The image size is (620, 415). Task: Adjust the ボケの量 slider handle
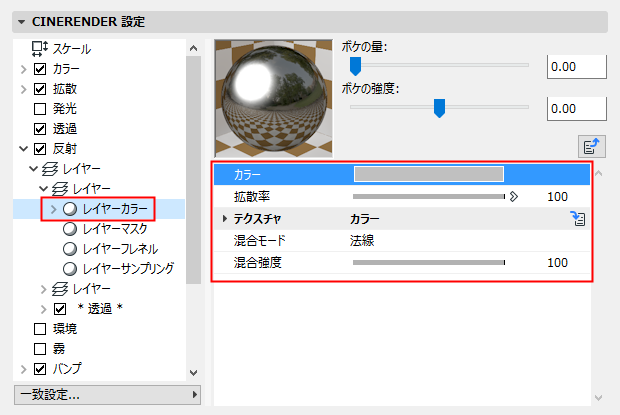(355, 66)
